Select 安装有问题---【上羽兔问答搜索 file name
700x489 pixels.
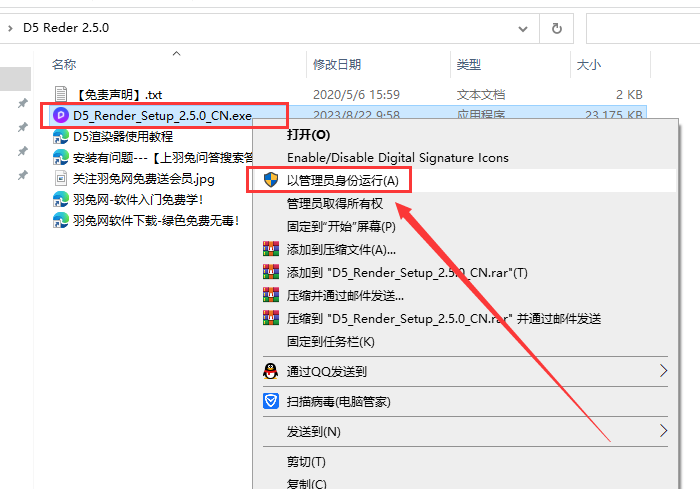[163, 158]
